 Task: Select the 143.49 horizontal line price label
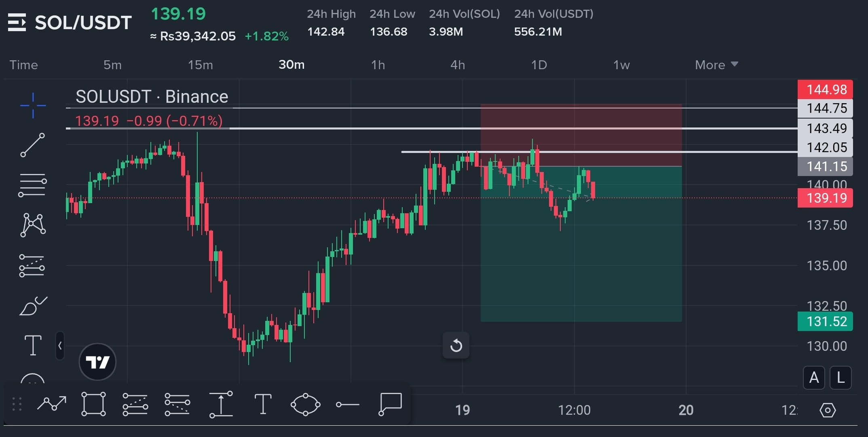pos(825,128)
